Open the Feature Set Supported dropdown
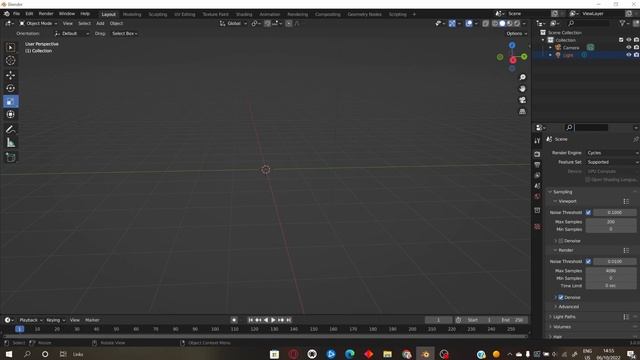This screenshot has width=640, height=360. (x=612, y=162)
